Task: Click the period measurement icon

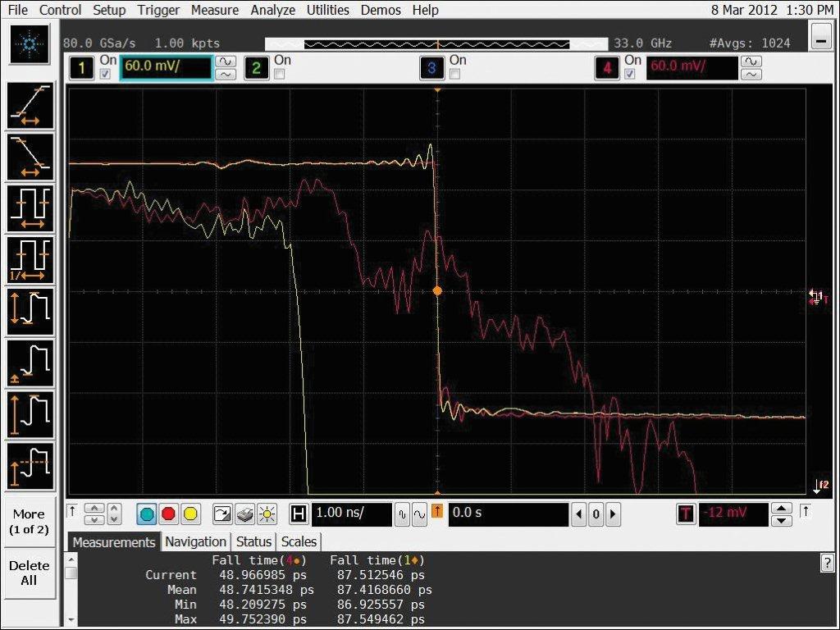Action: click(31, 208)
